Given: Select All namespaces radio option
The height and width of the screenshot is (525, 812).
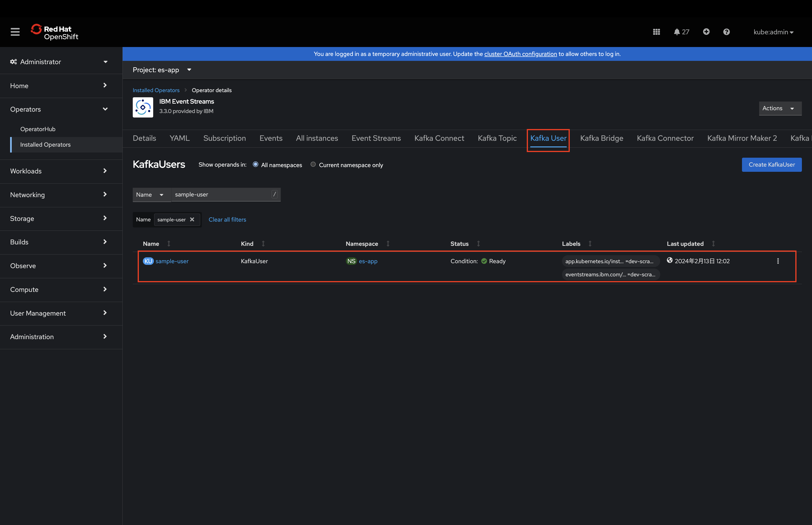Looking at the screenshot, I should pyautogui.click(x=256, y=165).
